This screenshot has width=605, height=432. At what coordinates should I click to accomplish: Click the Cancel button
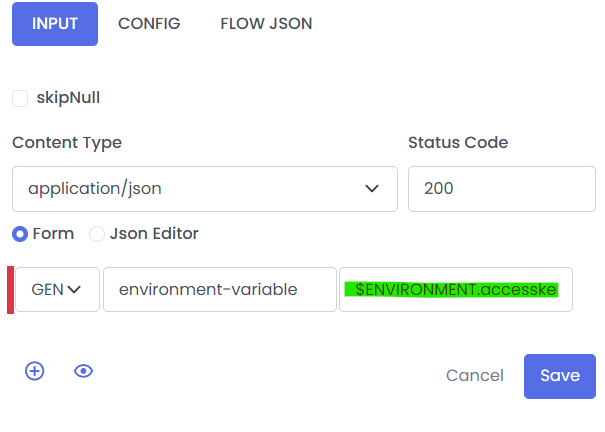475,375
